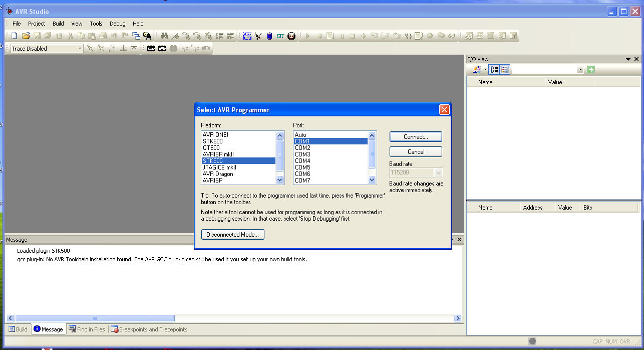Select COM7 port

point(331,181)
